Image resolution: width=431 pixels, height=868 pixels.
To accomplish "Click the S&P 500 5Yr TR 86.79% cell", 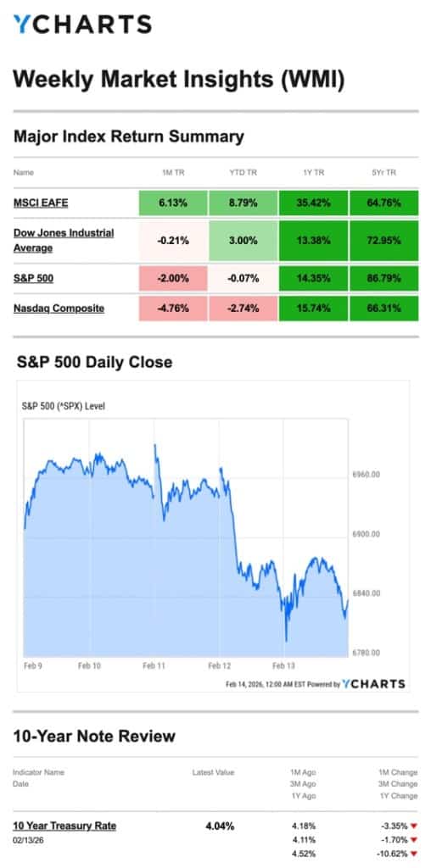I will pyautogui.click(x=383, y=278).
